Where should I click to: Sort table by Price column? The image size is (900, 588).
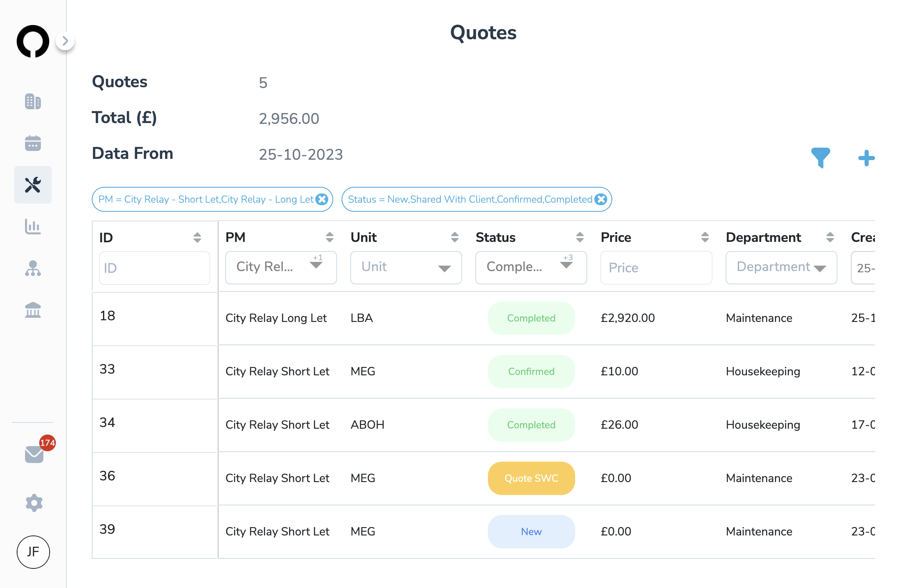pyautogui.click(x=705, y=237)
